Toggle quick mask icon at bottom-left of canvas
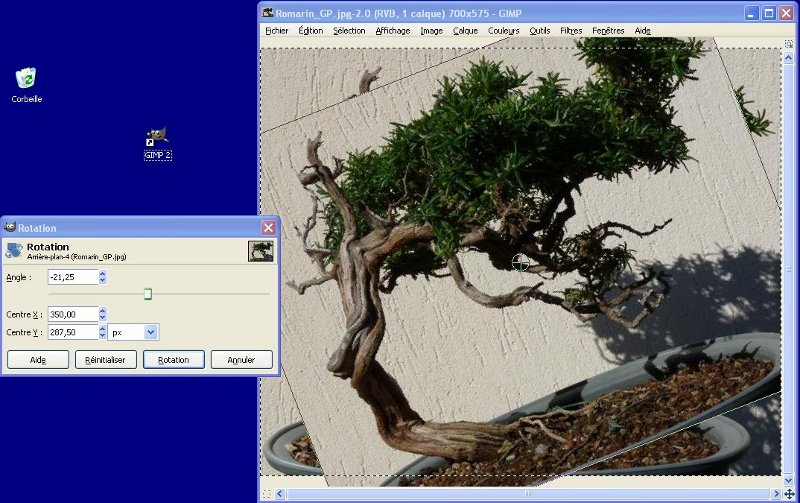The image size is (800, 503). point(266,494)
